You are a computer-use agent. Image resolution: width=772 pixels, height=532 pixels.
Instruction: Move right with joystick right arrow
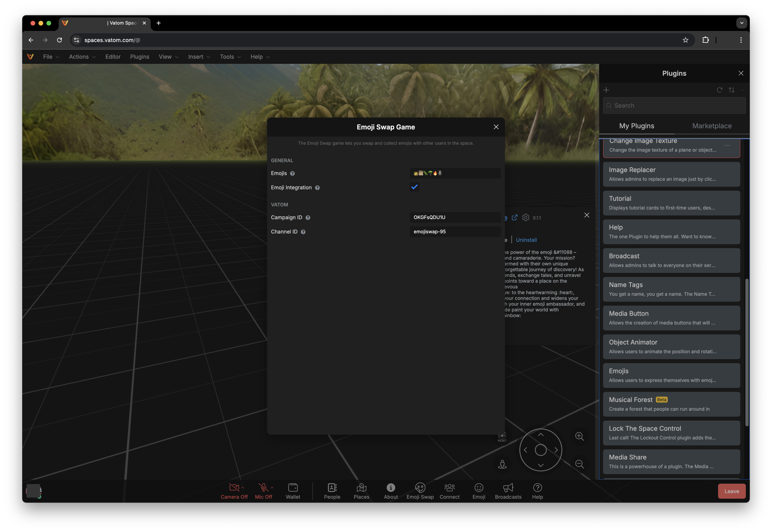(556, 450)
